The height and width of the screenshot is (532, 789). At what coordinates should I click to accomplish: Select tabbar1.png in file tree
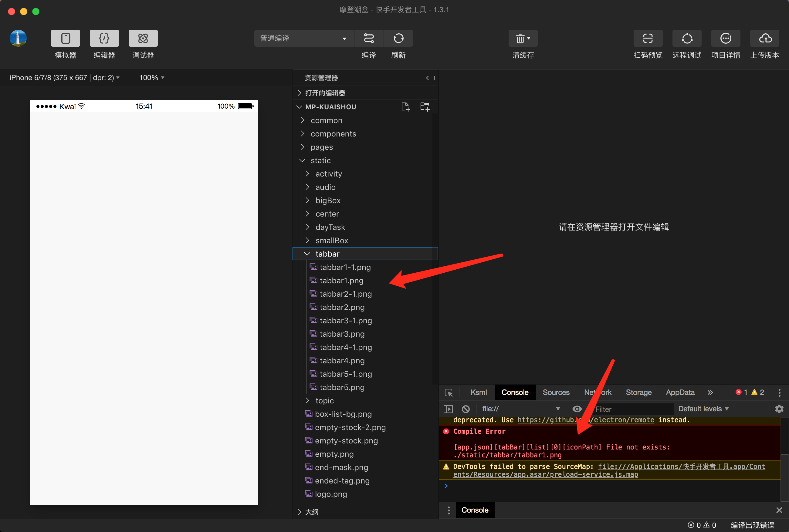[x=341, y=281]
